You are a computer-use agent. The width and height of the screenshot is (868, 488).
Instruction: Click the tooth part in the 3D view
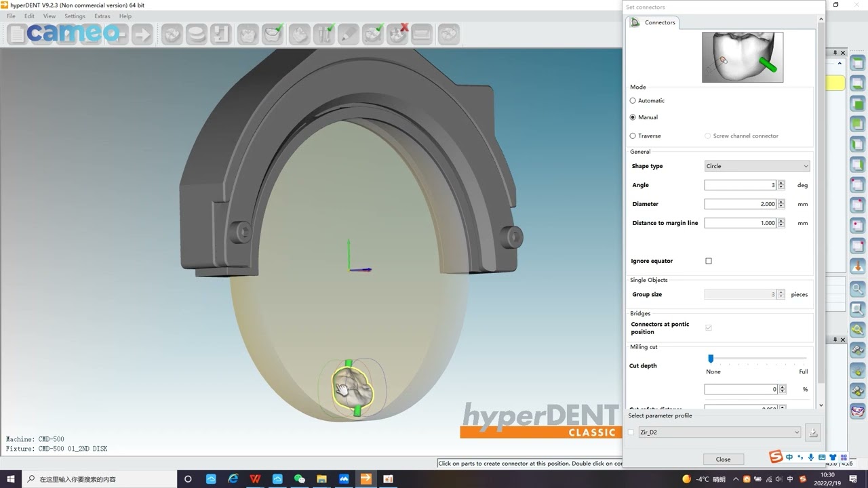pyautogui.click(x=352, y=388)
